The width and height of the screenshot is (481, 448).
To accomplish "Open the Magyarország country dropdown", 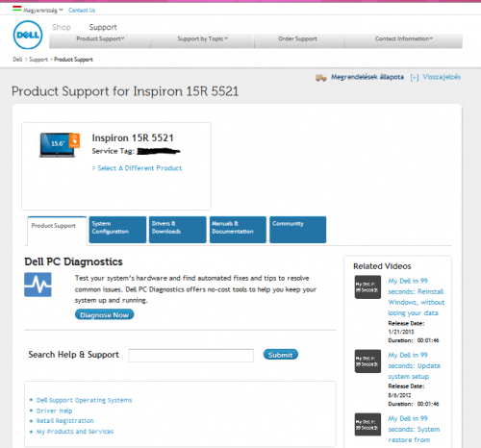I will pyautogui.click(x=43, y=11).
